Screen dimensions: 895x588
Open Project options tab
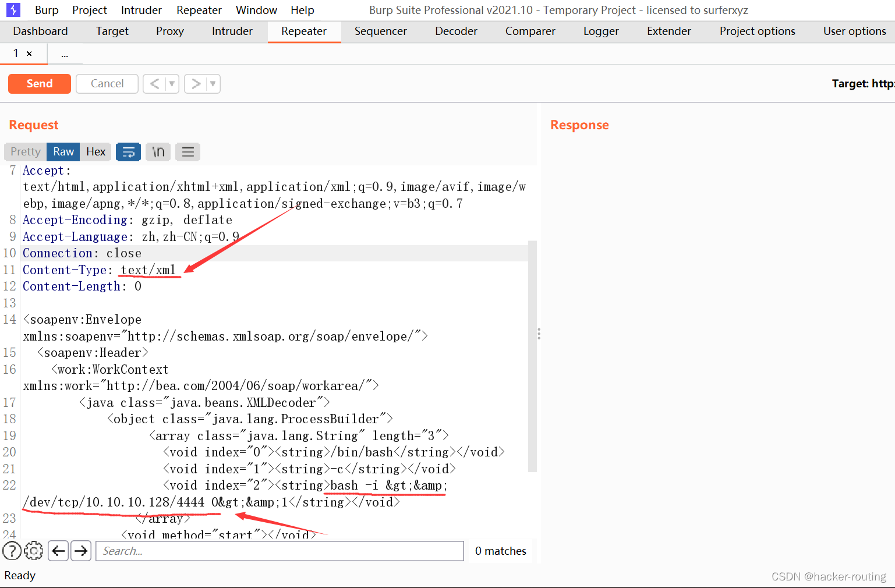click(x=758, y=31)
